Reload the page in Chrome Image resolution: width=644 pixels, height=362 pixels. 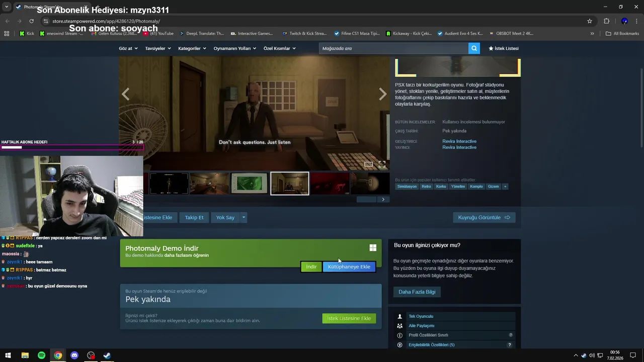31,21
